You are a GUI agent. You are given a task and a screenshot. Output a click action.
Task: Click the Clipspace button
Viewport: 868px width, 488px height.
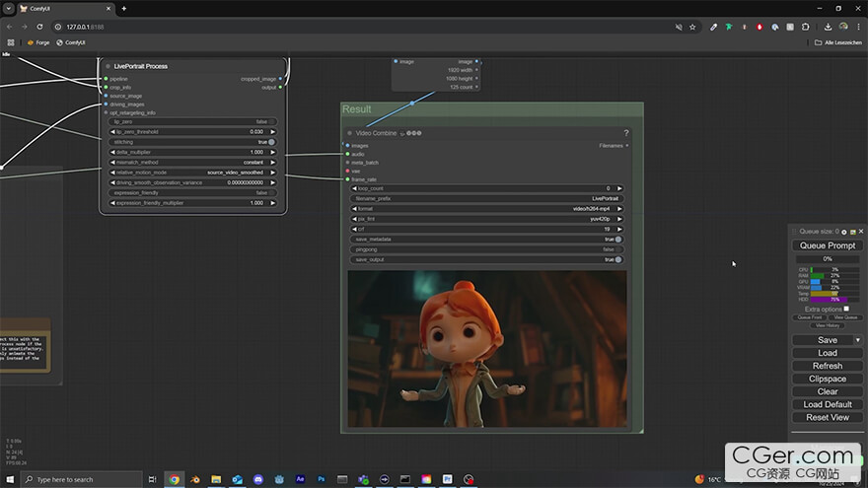pyautogui.click(x=827, y=379)
